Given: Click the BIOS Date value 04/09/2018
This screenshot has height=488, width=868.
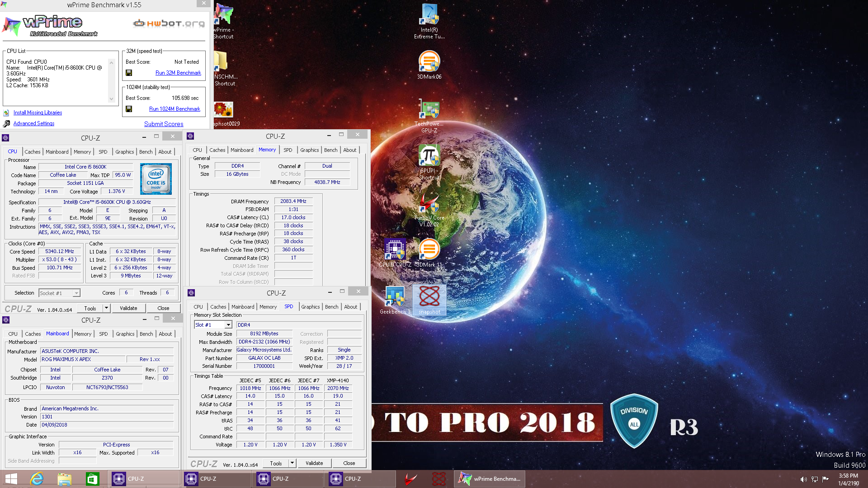Looking at the screenshot, I should [107, 425].
